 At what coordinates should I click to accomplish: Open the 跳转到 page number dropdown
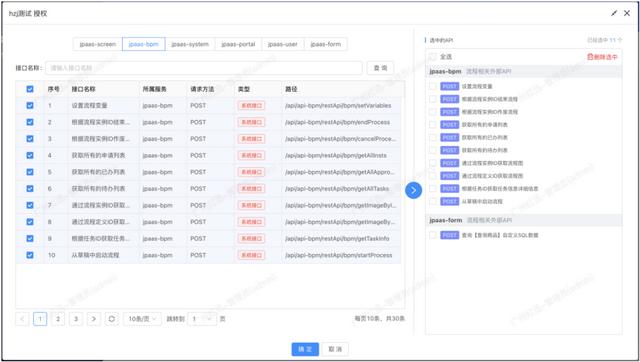click(202, 319)
